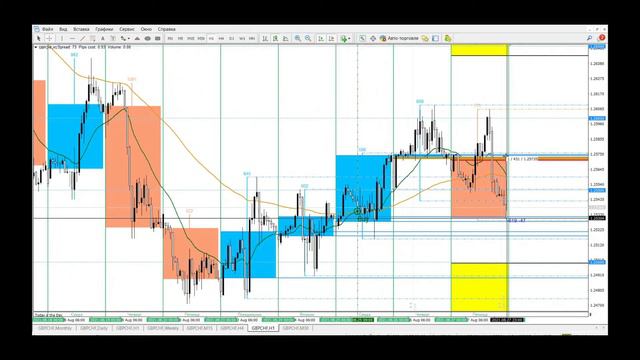
Task: Toggle the chart shift button
Action: [x=331, y=38]
